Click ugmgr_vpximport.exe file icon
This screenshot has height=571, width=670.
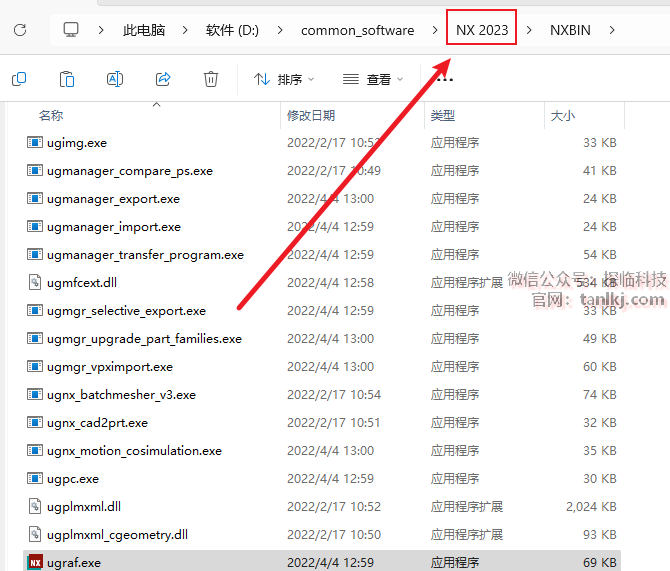(x=35, y=366)
